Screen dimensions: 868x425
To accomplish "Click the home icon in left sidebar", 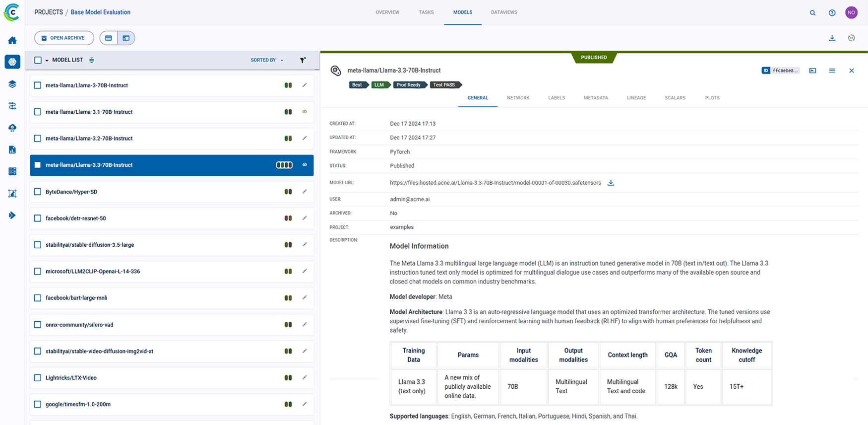I will 12,40.
